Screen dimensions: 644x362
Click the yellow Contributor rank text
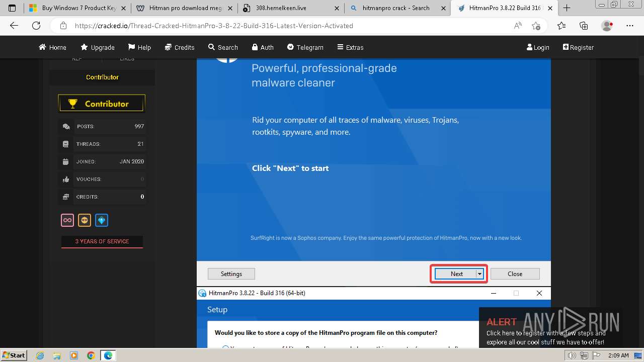102,77
